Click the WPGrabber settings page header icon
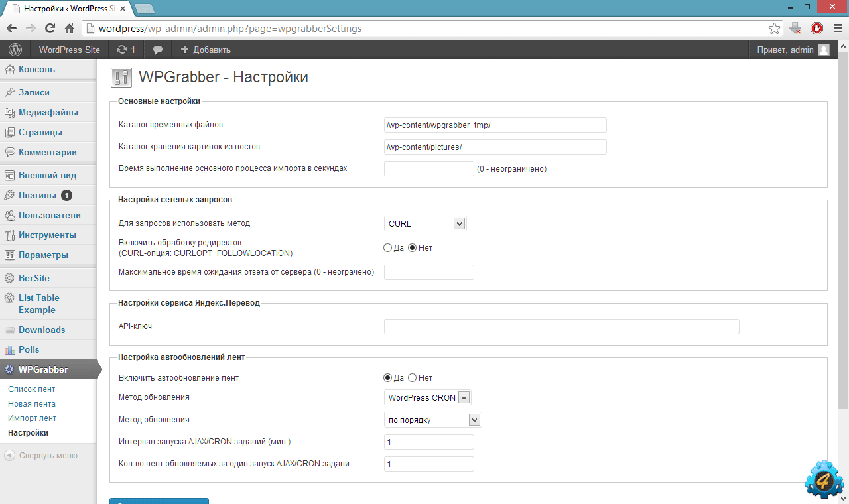 pyautogui.click(x=121, y=78)
